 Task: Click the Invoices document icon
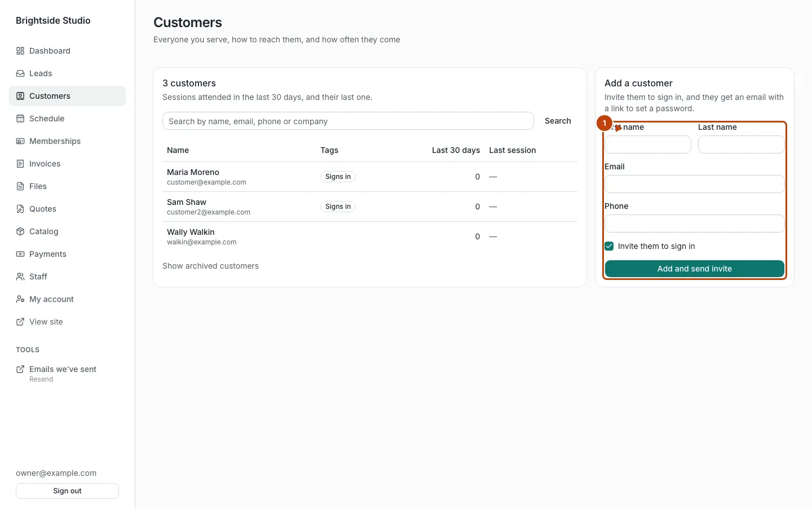pos(20,164)
